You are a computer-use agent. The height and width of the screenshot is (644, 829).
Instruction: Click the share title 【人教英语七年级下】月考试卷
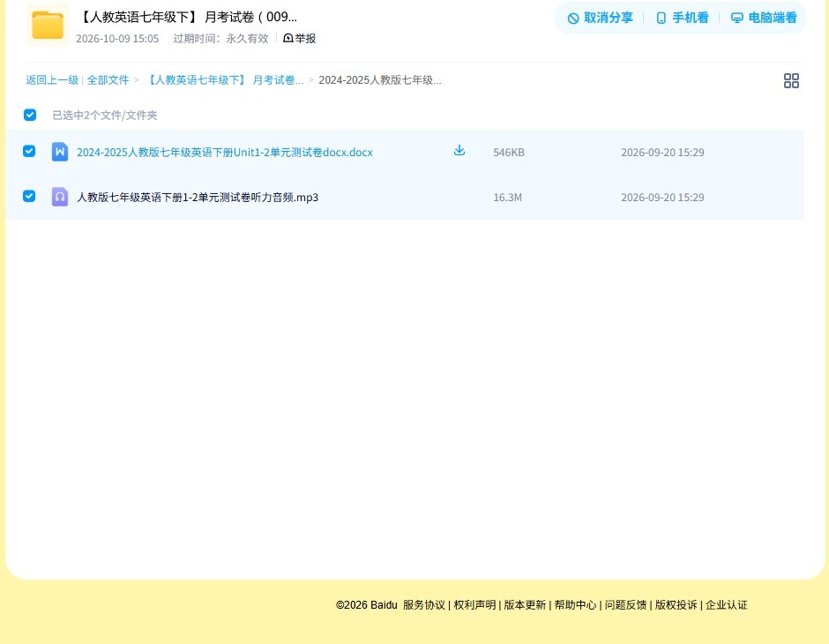pos(188,17)
